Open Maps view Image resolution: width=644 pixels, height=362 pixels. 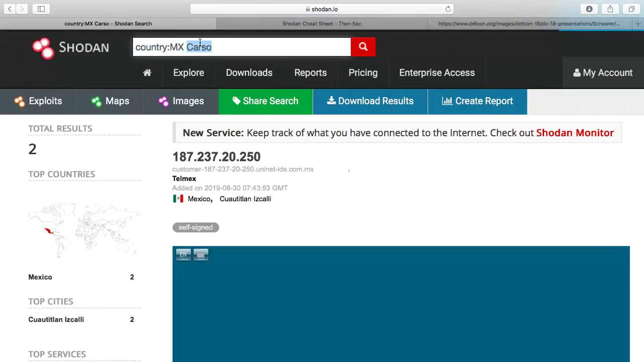point(110,101)
